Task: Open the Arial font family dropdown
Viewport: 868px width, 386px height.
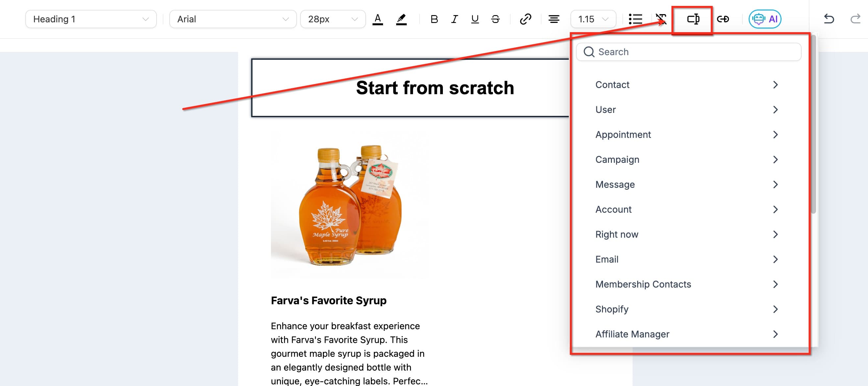Action: click(232, 19)
